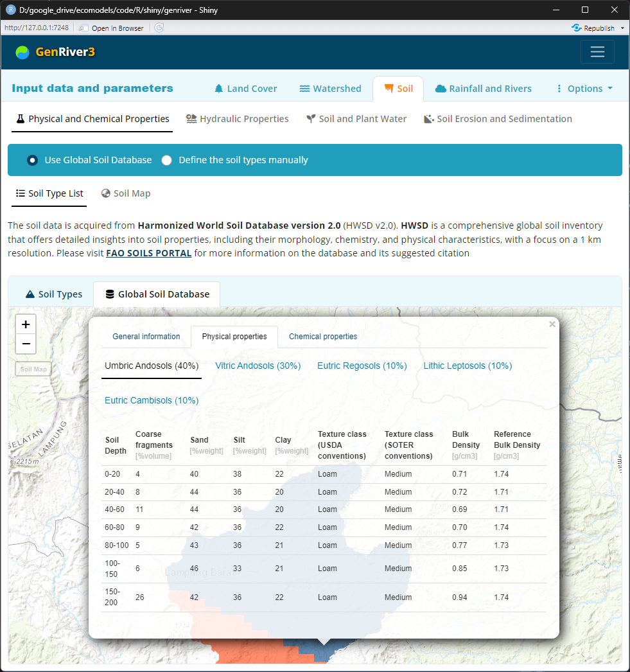Switch to the Land Cover tab
Viewport: 630px width, 672px height.
pyautogui.click(x=246, y=89)
